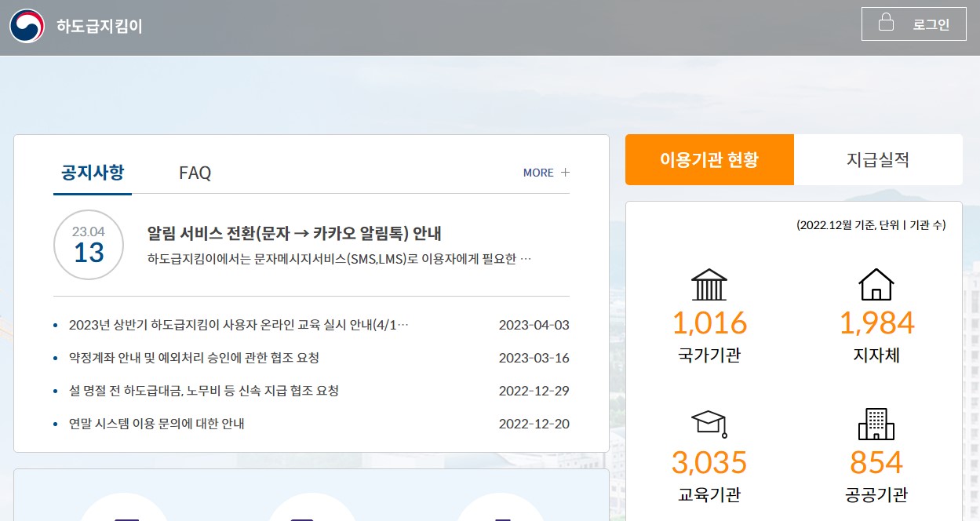Open the 2023년 상반기 온라인 교육 notice
Viewport: 980px width, 521px height.
239,325
